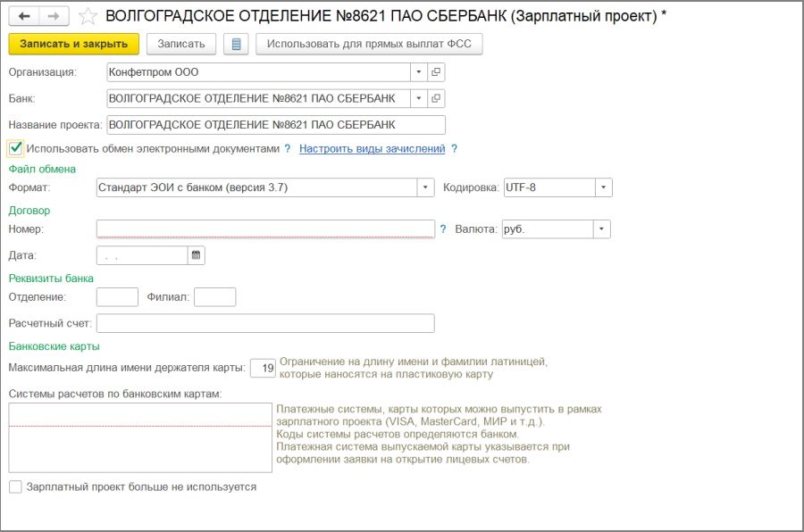804x532 pixels.
Task: Click the Дата input field
Action: point(142,255)
